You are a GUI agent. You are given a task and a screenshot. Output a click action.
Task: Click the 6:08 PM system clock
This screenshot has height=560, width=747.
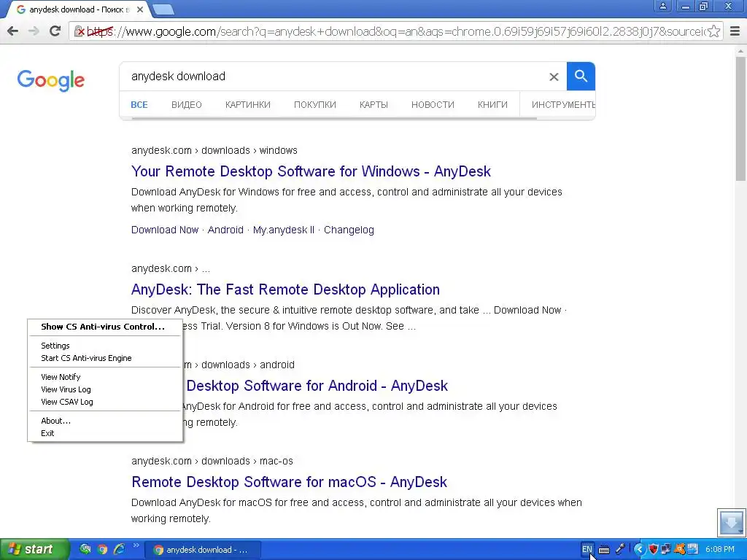pyautogui.click(x=720, y=550)
